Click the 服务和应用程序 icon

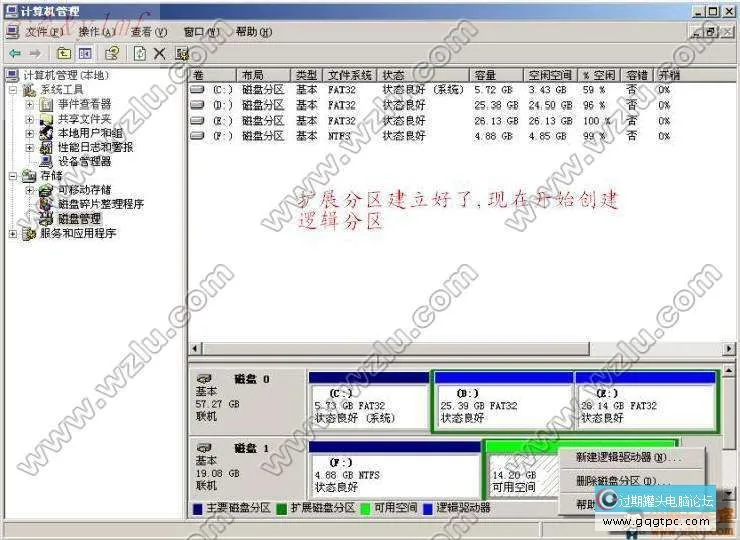click(29, 233)
